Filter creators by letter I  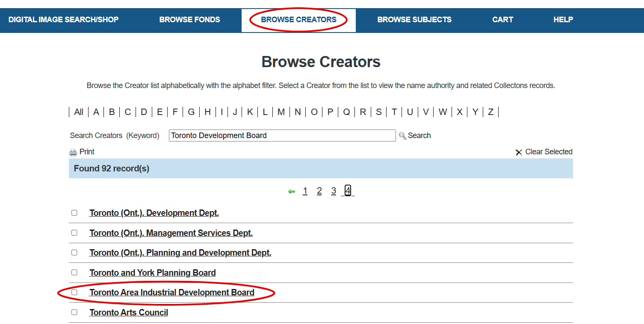pyautogui.click(x=222, y=112)
